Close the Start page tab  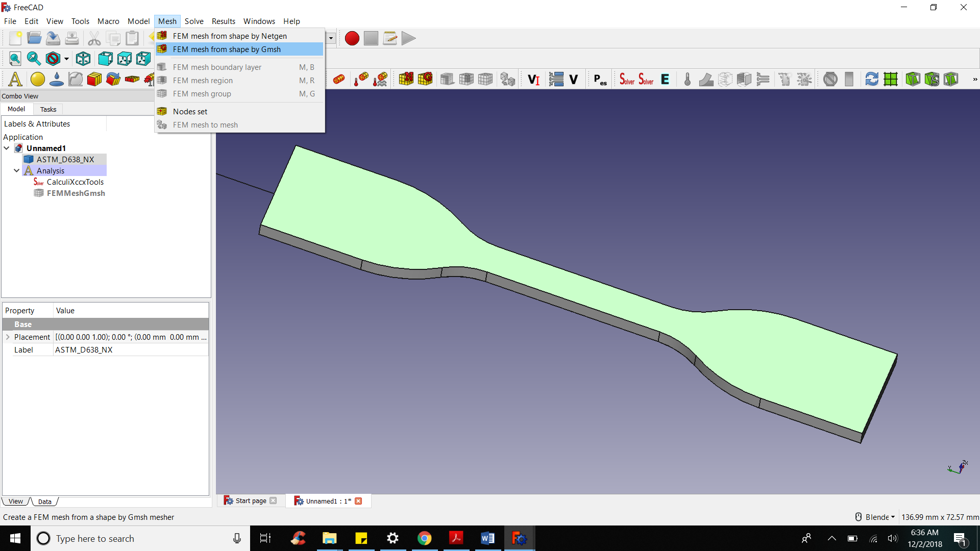[x=273, y=500]
